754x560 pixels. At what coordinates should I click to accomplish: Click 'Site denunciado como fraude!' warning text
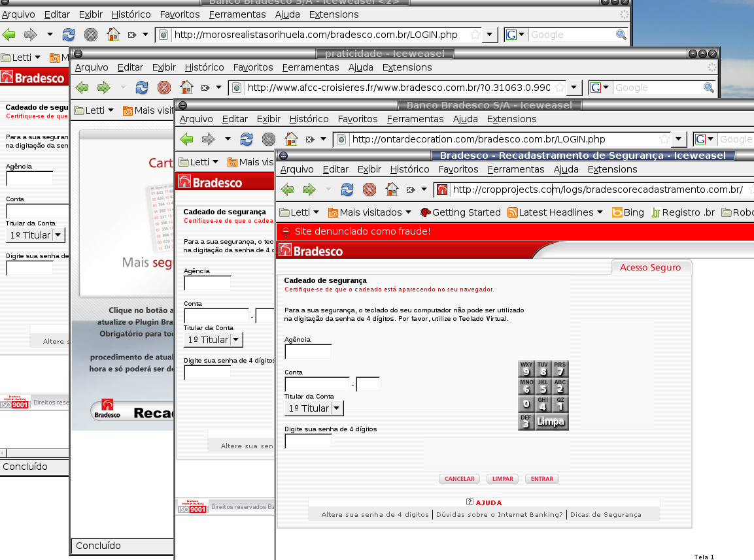tap(362, 231)
